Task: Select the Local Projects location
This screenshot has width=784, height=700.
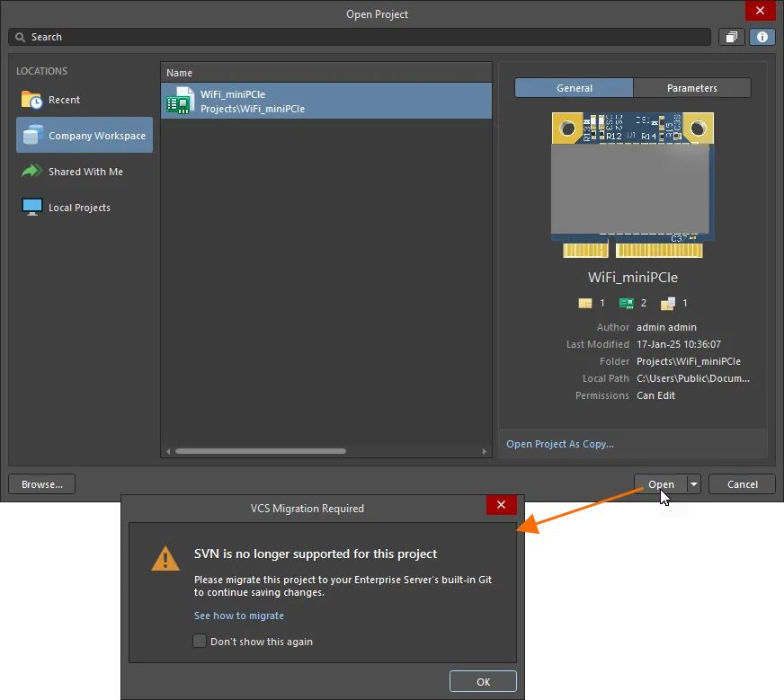Action: pyautogui.click(x=85, y=208)
